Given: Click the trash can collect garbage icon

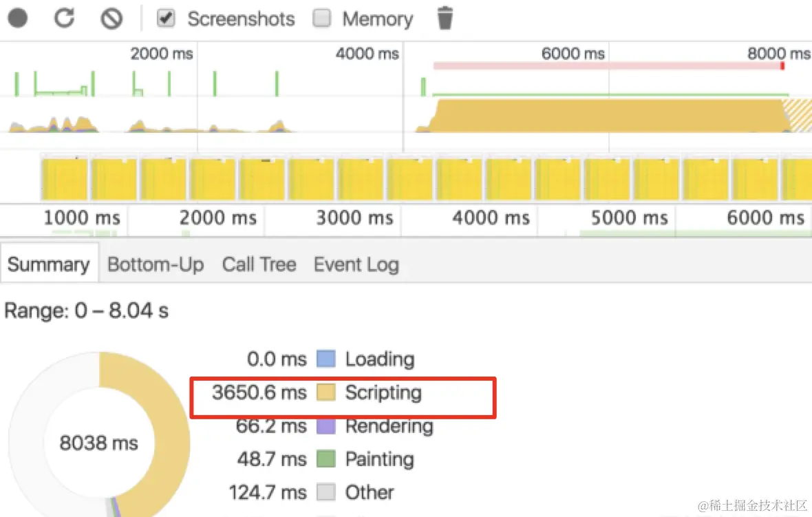Looking at the screenshot, I should click(445, 18).
